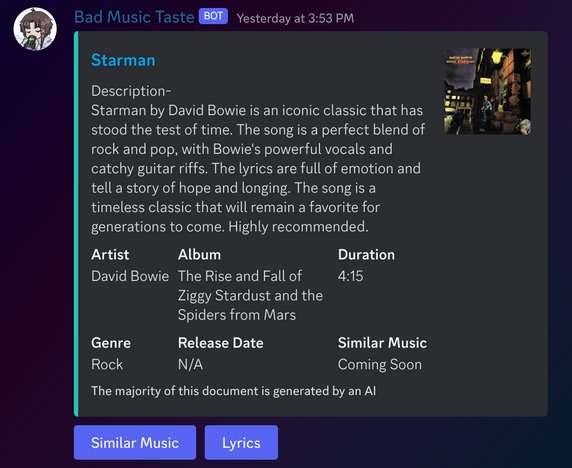Click the Lyrics button

tap(241, 442)
